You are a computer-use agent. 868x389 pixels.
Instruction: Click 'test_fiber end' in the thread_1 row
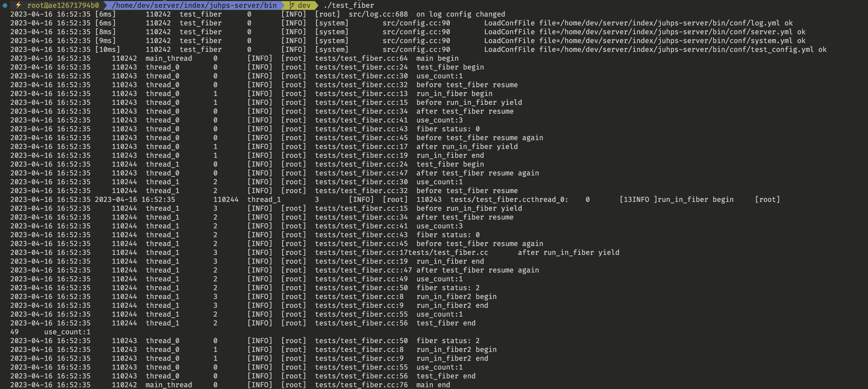(446, 323)
